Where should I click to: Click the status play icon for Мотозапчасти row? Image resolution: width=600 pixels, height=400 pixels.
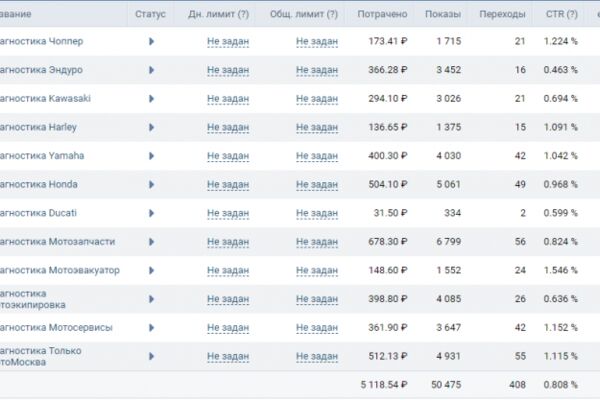tap(151, 242)
